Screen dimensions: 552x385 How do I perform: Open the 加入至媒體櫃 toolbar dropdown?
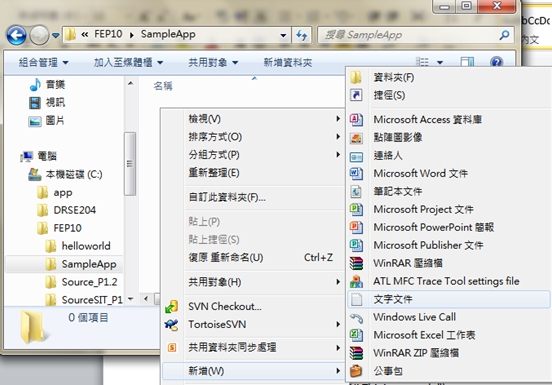(128, 63)
